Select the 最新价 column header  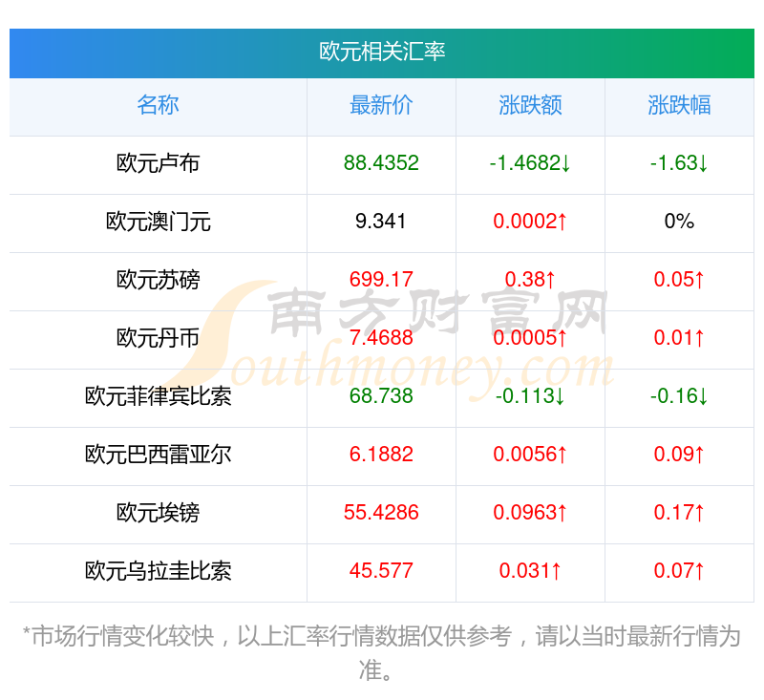pyautogui.click(x=381, y=105)
